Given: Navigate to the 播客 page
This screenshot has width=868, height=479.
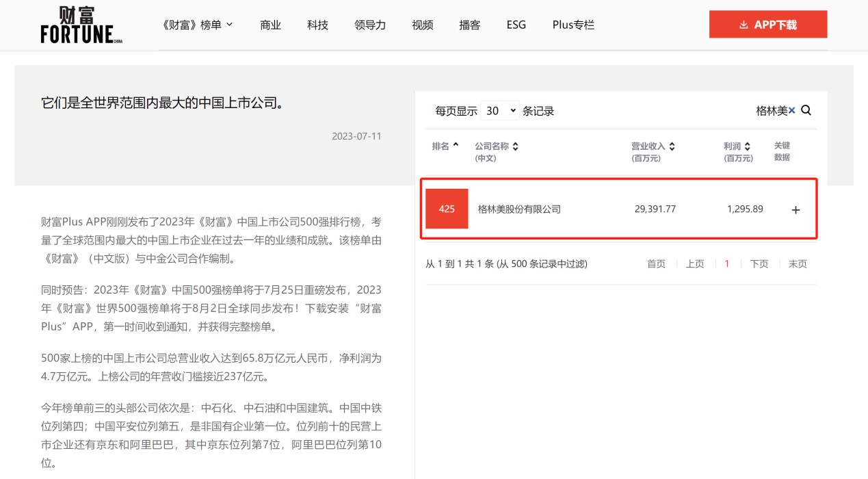Looking at the screenshot, I should 469,25.
